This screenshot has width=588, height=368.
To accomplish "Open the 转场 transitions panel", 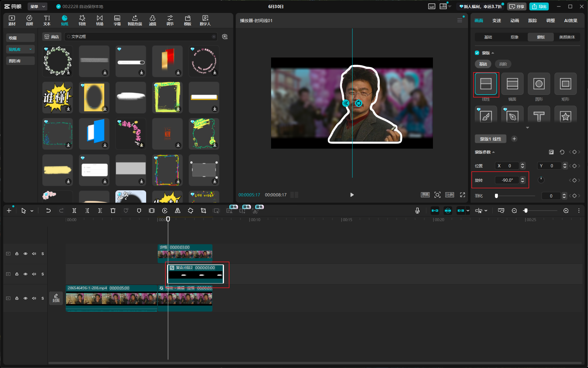I will point(100,20).
